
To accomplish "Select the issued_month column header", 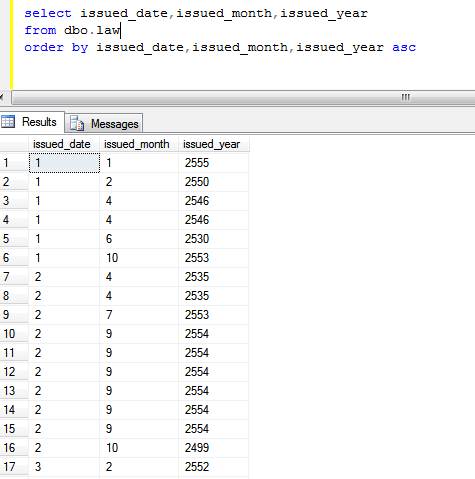I will [139, 144].
